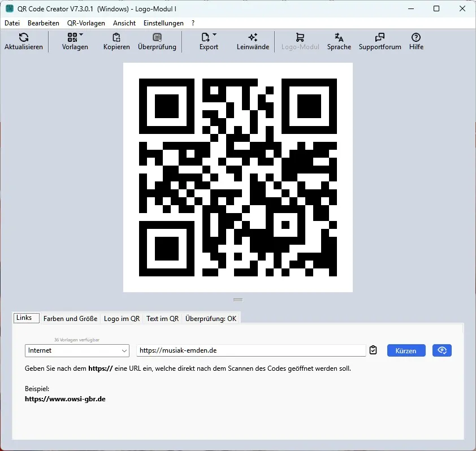The image size is (476, 451).
Task: Copy QR code with Kopieren icon
Action: pyautogui.click(x=116, y=37)
